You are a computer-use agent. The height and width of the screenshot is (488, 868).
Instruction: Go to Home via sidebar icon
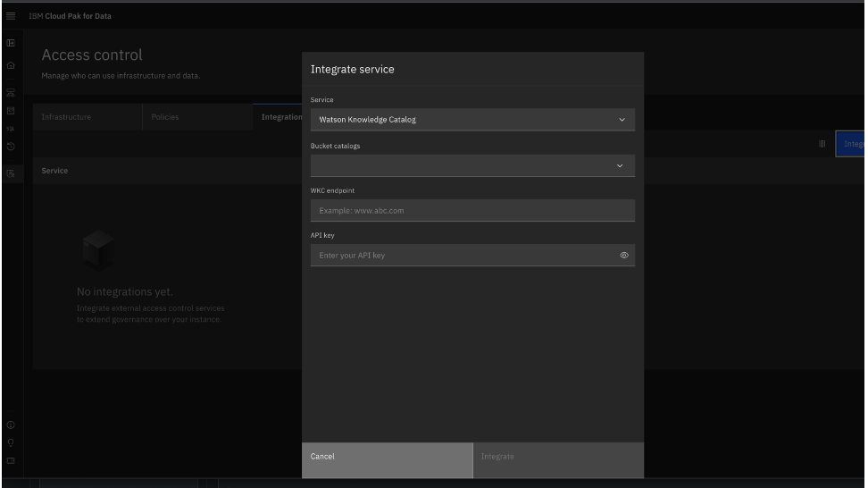(11, 63)
